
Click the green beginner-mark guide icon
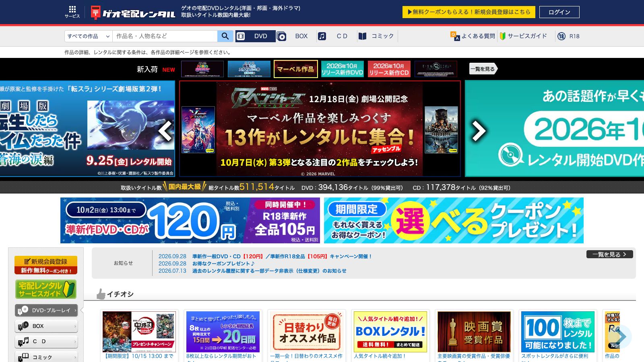click(x=502, y=36)
